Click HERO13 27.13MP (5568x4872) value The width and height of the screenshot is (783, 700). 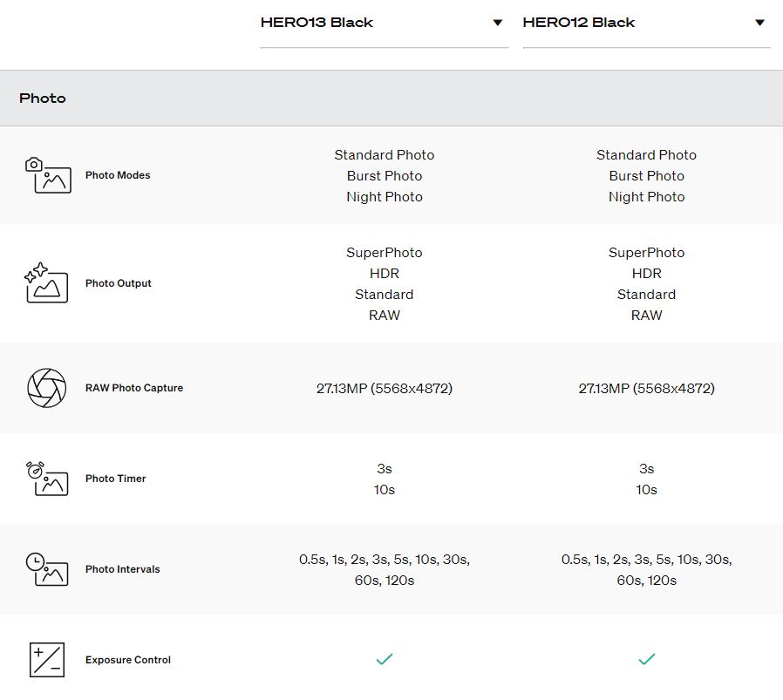pyautogui.click(x=385, y=389)
